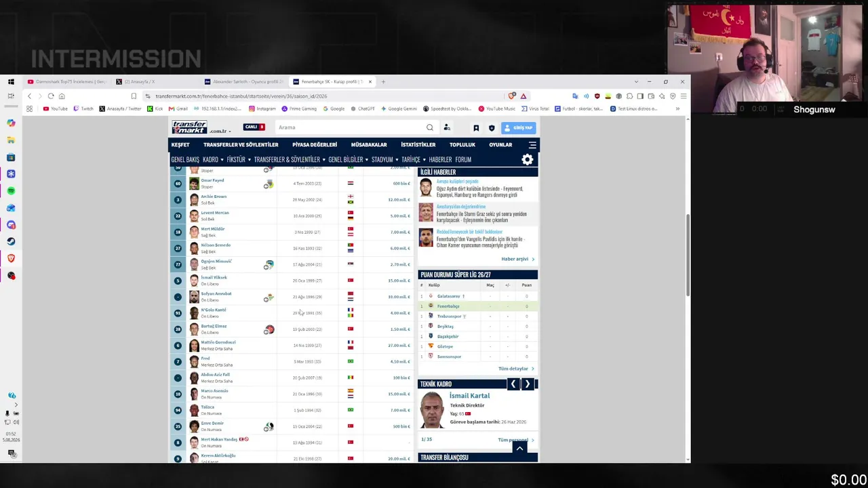Open the PİYASA DEĞERLERİ menu

click(x=315, y=144)
